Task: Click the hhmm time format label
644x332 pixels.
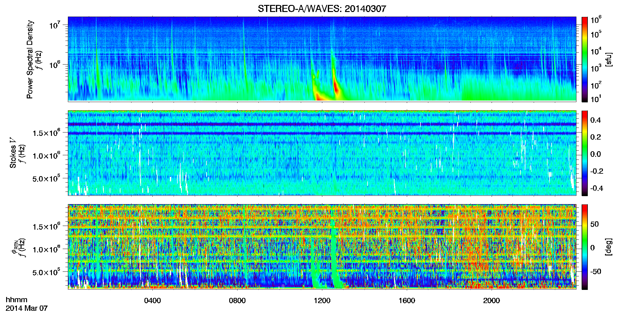Action: point(17,300)
